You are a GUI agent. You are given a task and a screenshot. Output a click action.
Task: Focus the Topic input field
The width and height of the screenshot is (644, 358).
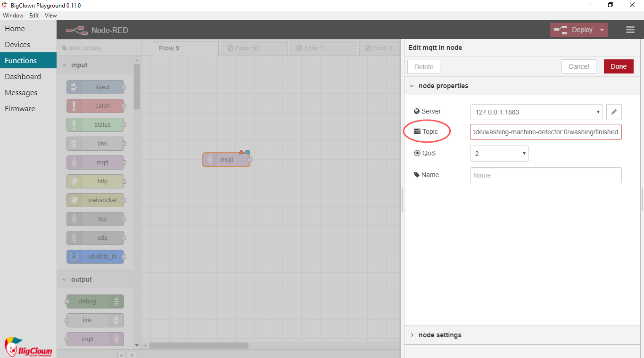[546, 132]
